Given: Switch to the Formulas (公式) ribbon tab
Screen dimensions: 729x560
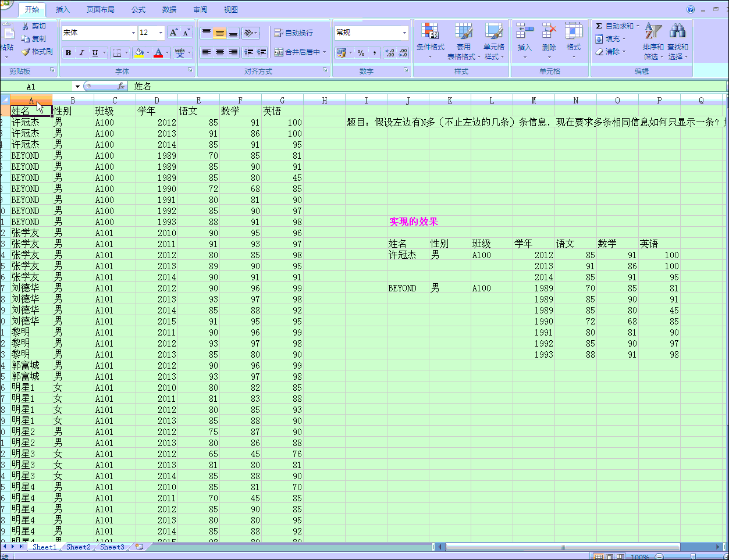Looking at the screenshot, I should point(138,10).
